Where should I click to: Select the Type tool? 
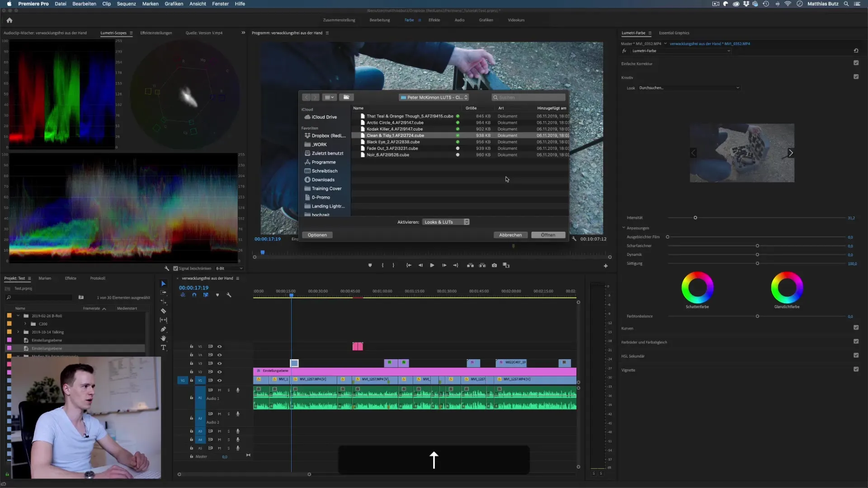click(164, 347)
